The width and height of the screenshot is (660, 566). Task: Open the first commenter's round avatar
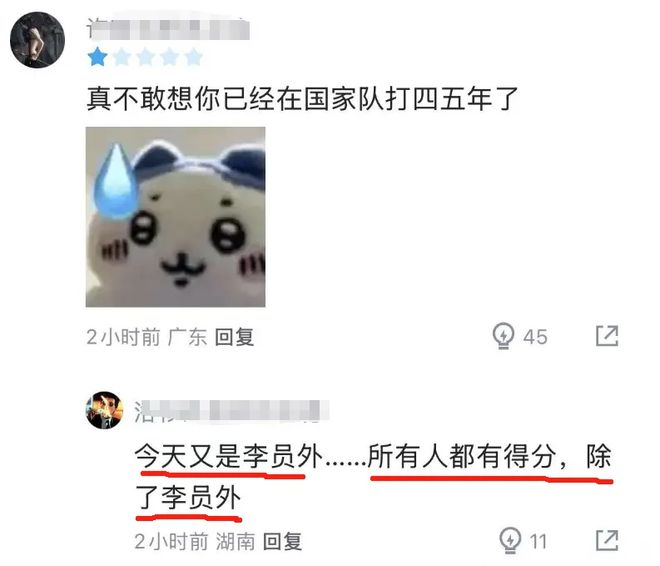tap(37, 40)
